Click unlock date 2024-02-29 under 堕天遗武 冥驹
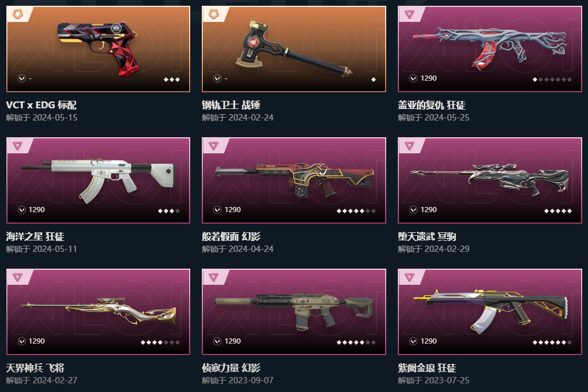This screenshot has height=392, width=588. click(447, 248)
